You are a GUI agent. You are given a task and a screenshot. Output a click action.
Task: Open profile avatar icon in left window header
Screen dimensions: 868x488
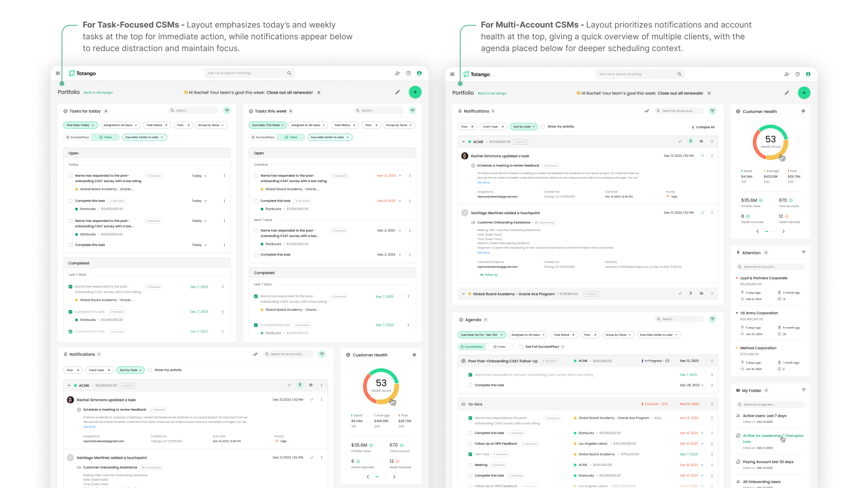[x=419, y=73]
